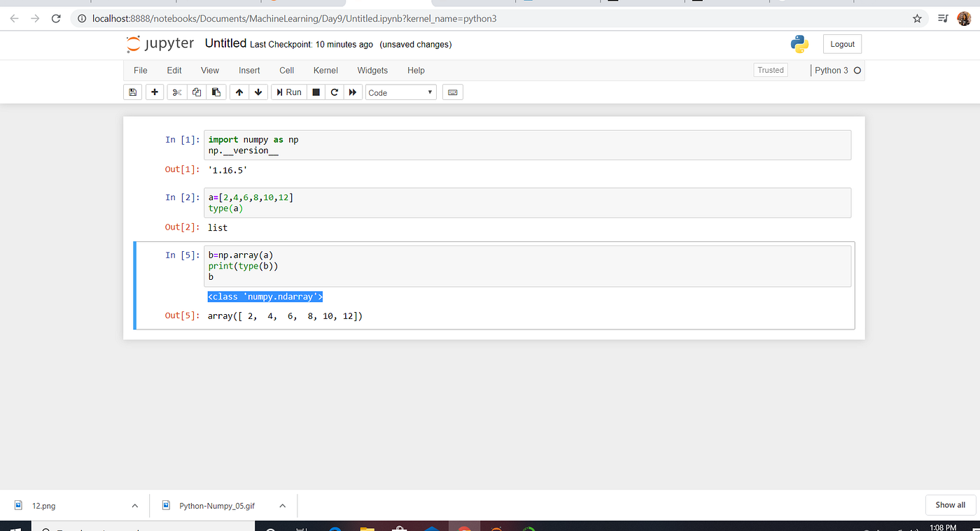
Task: Save the notebook checkpoint
Action: point(132,92)
